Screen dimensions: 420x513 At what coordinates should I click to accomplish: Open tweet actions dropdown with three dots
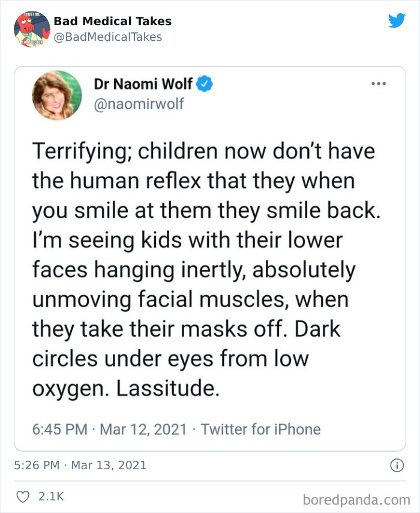click(x=379, y=84)
